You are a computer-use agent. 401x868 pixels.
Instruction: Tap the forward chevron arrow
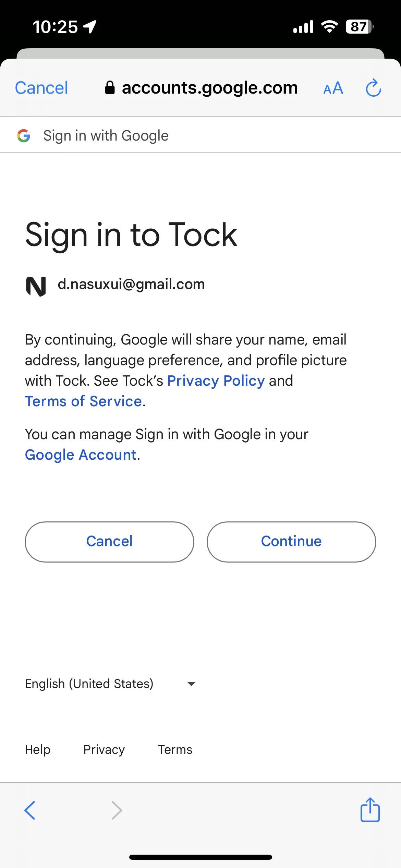tap(117, 810)
